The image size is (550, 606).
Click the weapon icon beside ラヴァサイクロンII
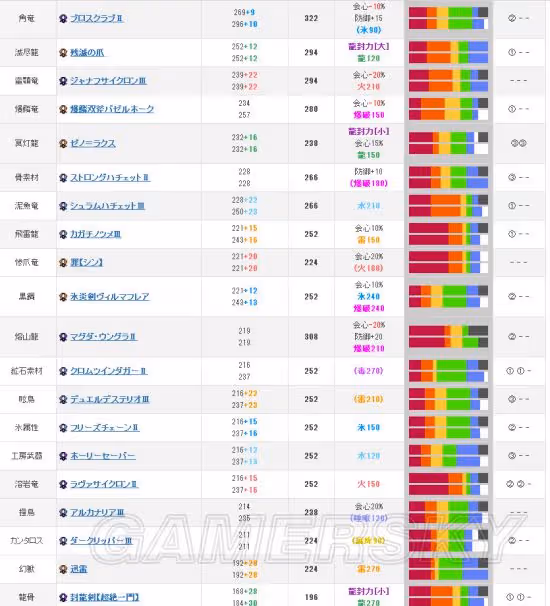(63, 484)
